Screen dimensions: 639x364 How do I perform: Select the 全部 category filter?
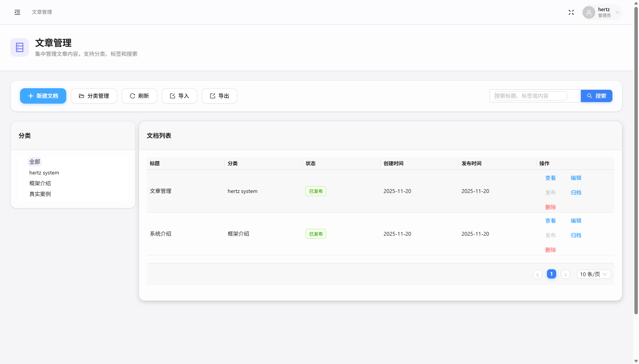tap(35, 162)
